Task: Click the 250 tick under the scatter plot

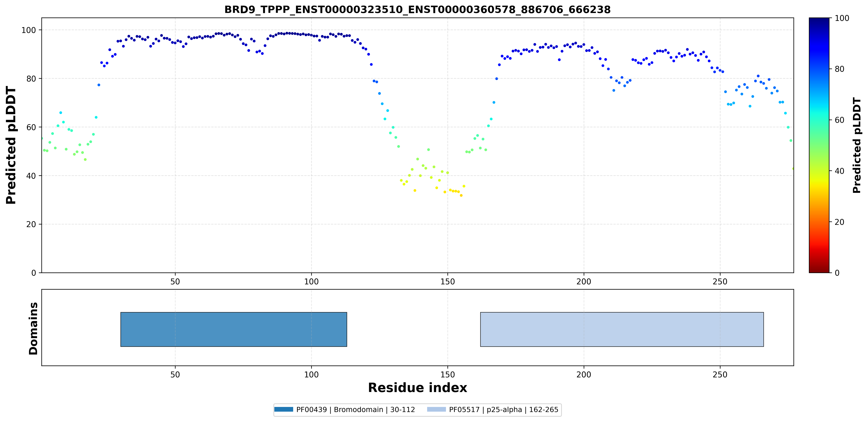Action: tap(720, 281)
